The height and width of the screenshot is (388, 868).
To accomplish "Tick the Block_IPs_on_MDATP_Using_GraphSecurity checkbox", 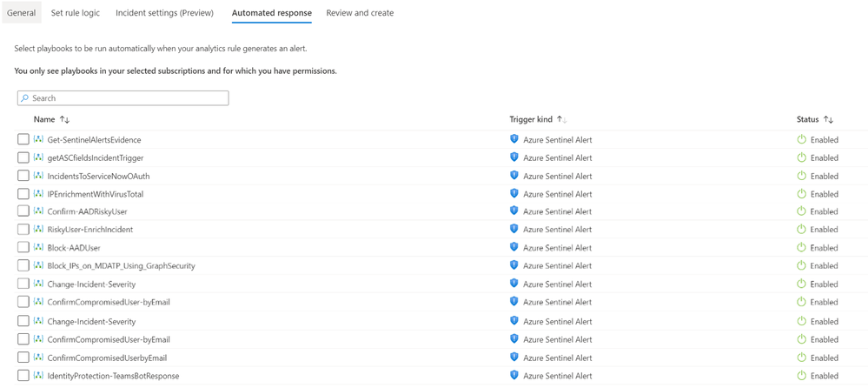I will tap(23, 265).
